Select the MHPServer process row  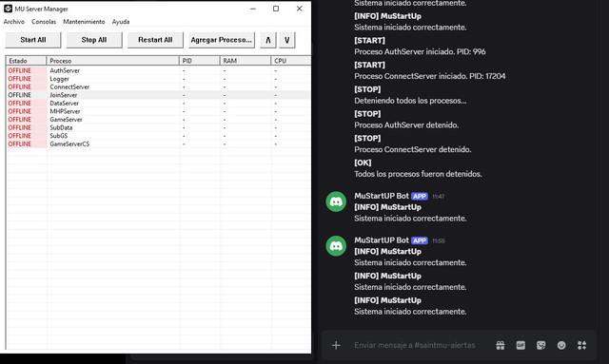pyautogui.click(x=159, y=111)
